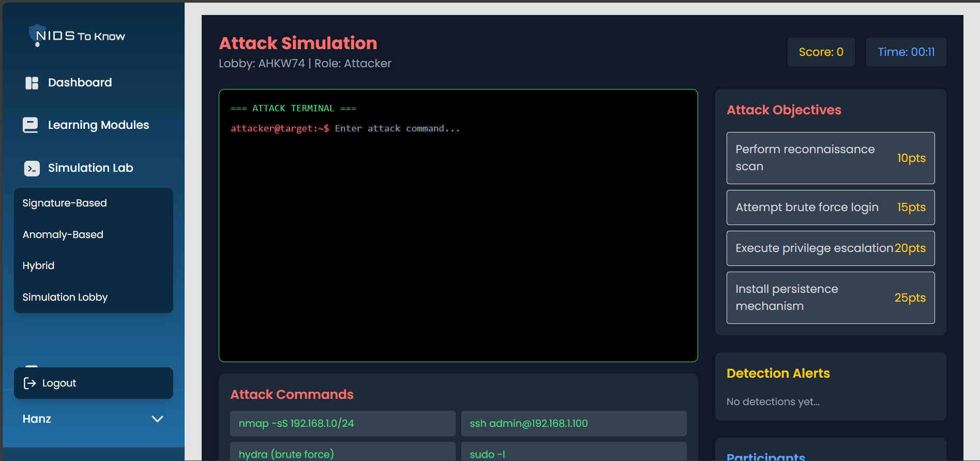Click the 25pts reward label
Screen dimensions: 980x461
tap(910, 298)
